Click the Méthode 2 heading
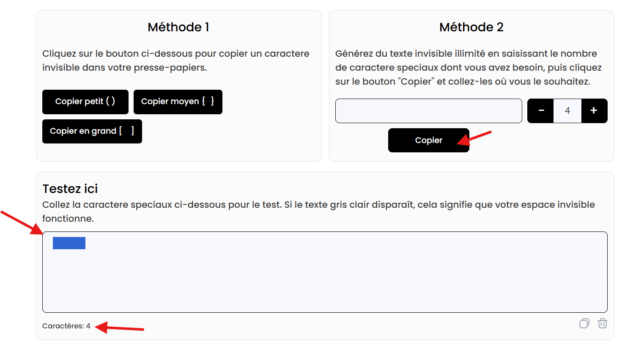The image size is (644, 347). click(471, 27)
